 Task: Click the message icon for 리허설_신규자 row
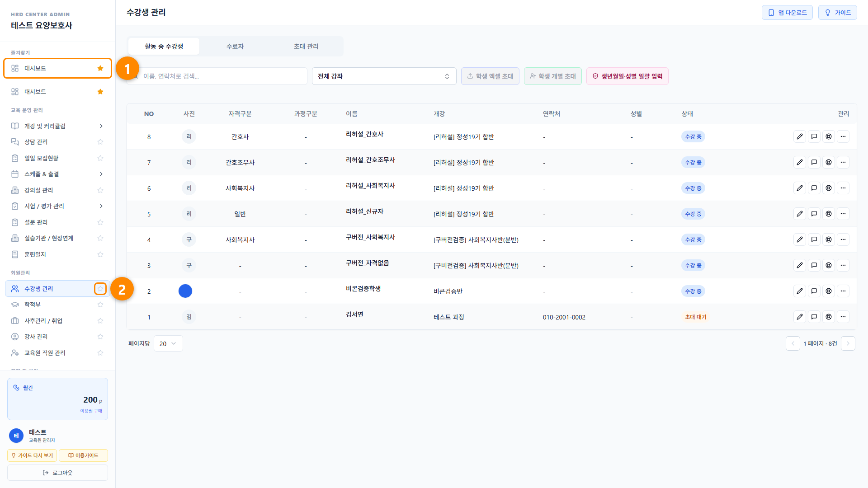pos(814,214)
